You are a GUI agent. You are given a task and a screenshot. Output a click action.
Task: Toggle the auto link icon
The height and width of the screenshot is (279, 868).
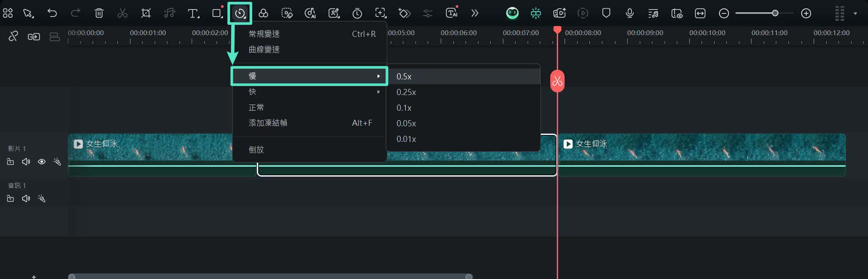point(33,37)
